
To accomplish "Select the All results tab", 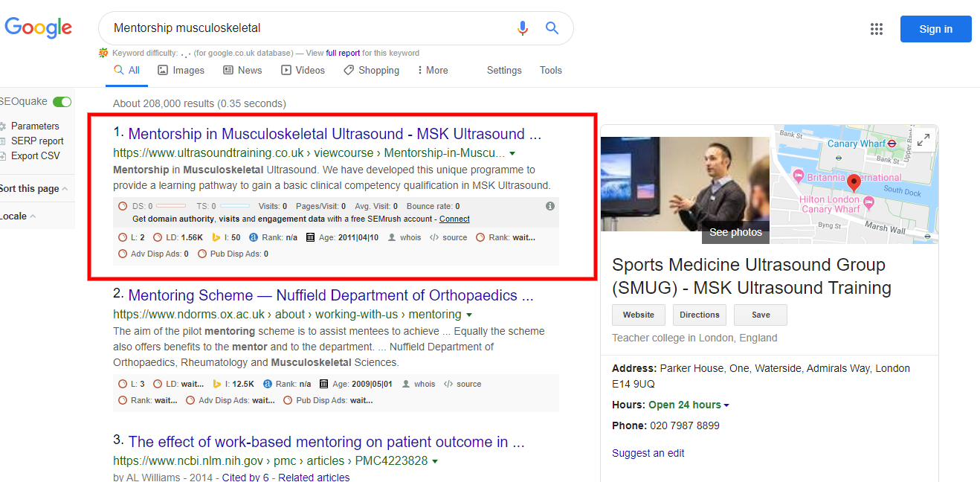I will point(126,70).
